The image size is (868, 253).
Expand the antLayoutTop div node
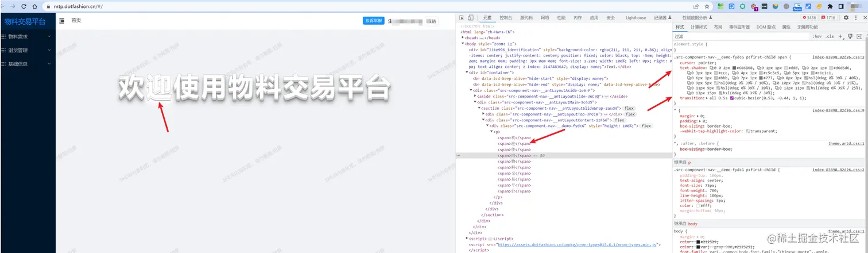click(483, 114)
